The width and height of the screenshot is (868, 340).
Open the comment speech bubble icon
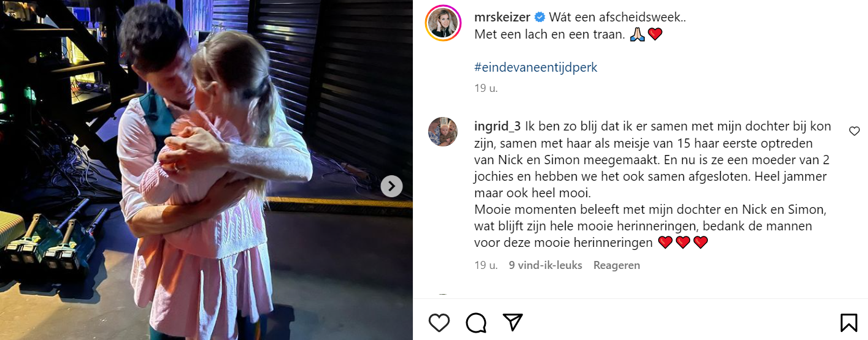(x=476, y=322)
